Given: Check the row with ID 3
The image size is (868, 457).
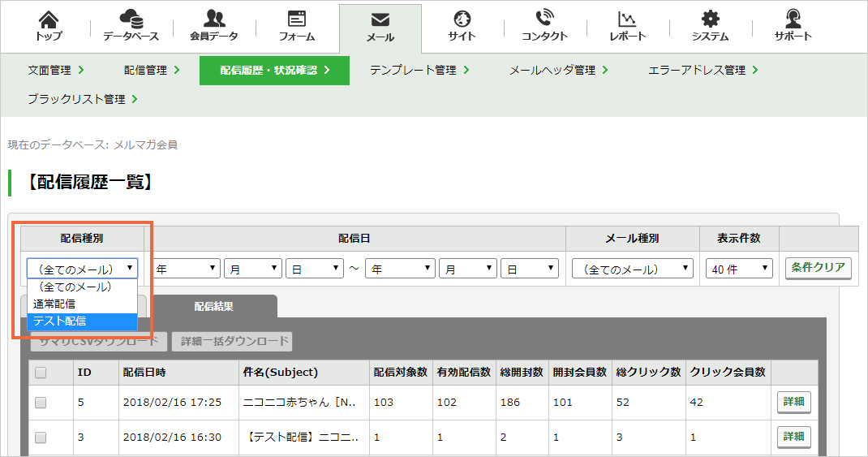Looking at the screenshot, I should (x=41, y=438).
